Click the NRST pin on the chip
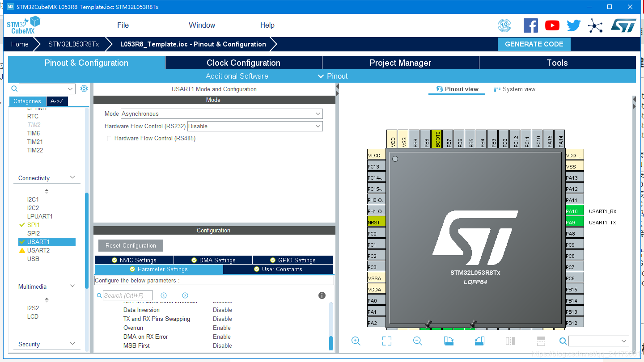The height and width of the screenshot is (362, 644). click(x=377, y=222)
